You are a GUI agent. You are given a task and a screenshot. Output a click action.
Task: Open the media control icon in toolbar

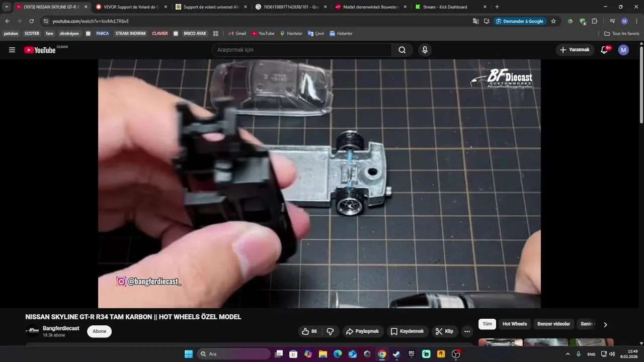(x=612, y=21)
